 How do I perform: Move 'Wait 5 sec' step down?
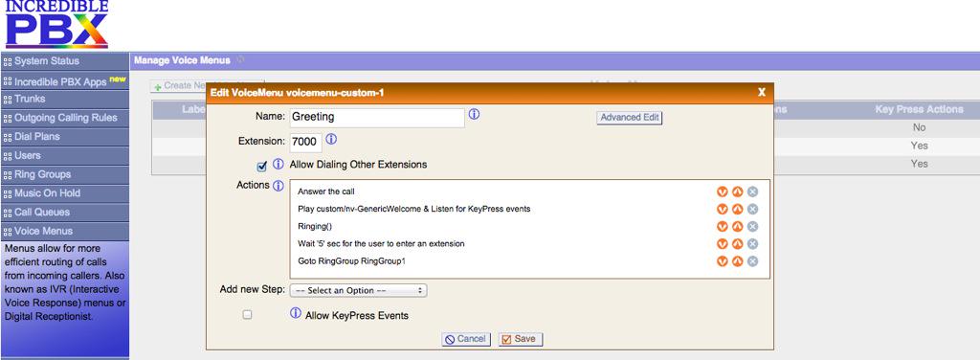[x=723, y=244]
